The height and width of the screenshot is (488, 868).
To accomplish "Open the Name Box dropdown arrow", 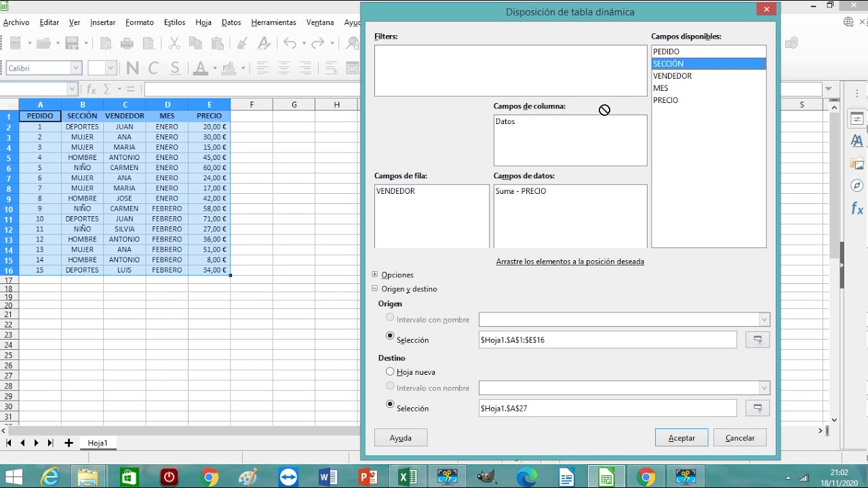I will (72, 89).
